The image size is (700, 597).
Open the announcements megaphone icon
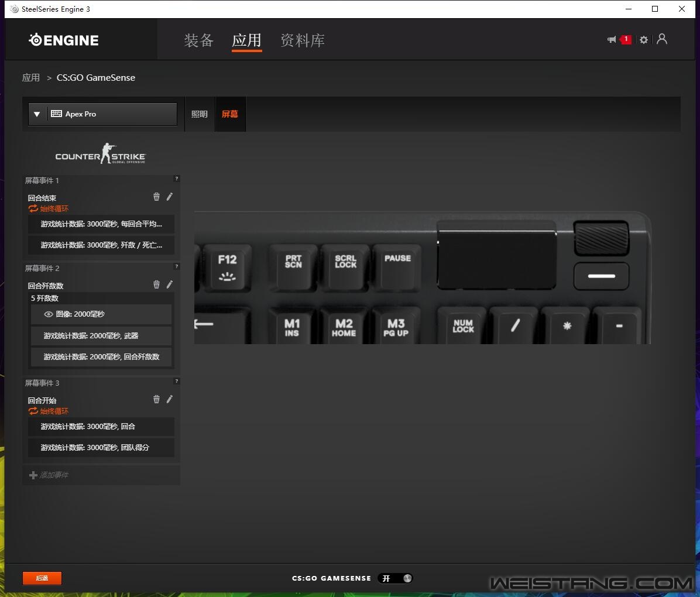tap(612, 40)
